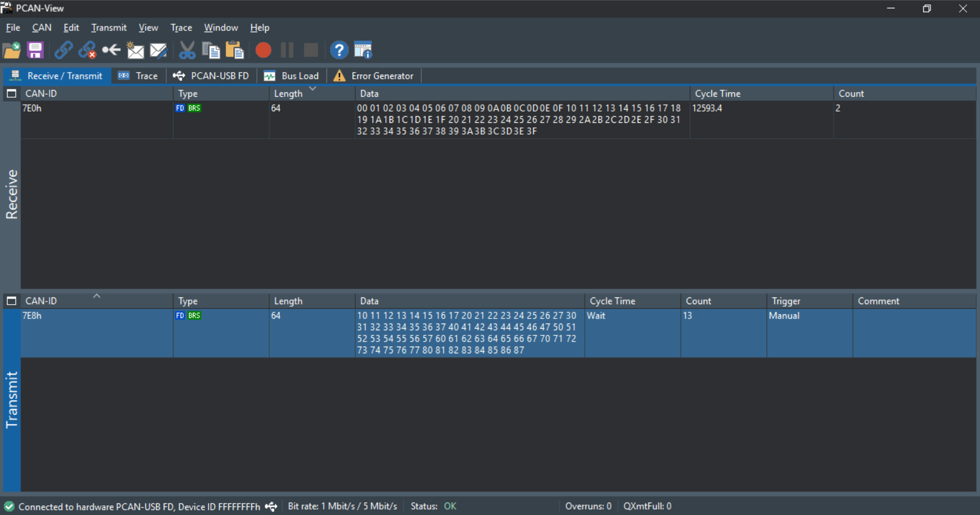Click the square icon in the Transmit list header
Viewport: 980px width, 515px height.
pos(11,301)
